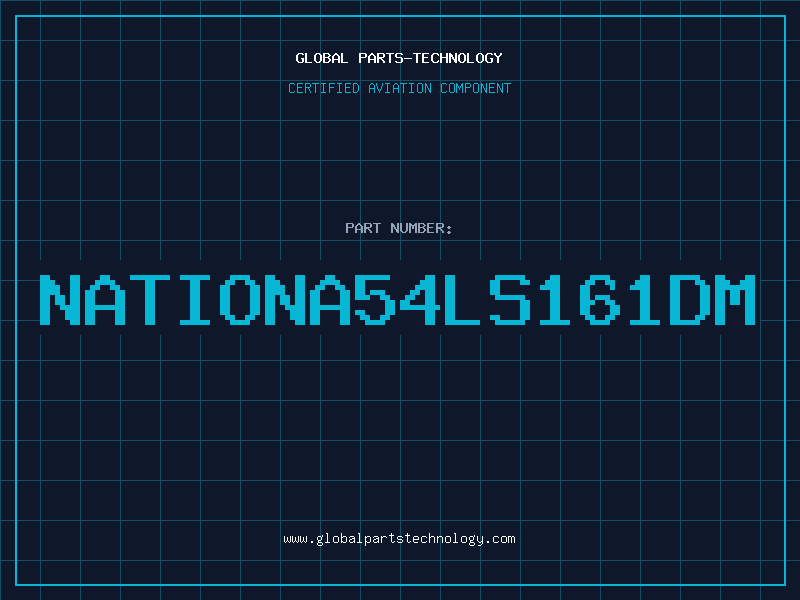Click the PART NUMBER: label

click(399, 228)
